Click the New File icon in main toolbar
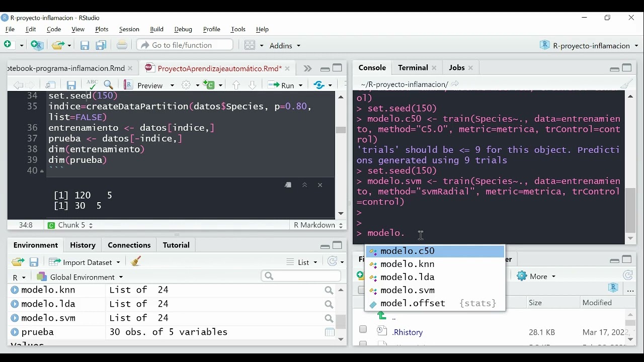 (x=8, y=45)
